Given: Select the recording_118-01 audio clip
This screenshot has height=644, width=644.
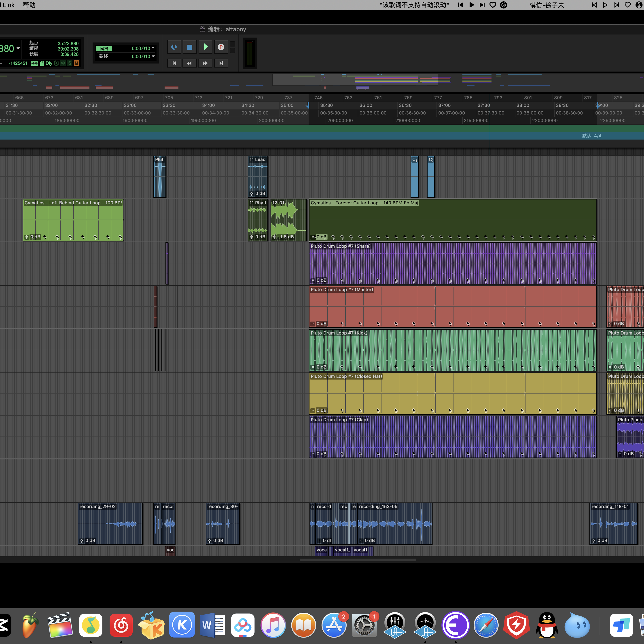Looking at the screenshot, I should click(613, 524).
